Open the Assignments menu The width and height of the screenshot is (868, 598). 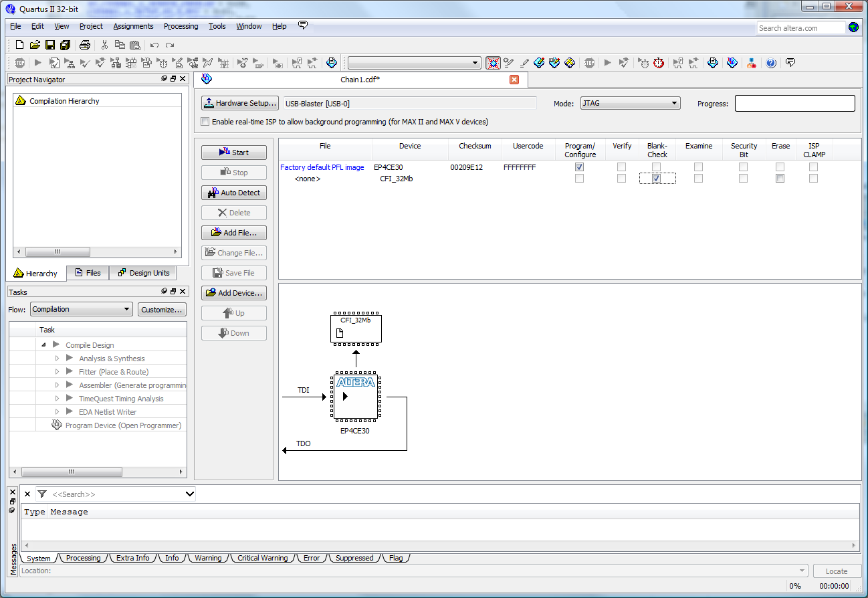coord(133,26)
